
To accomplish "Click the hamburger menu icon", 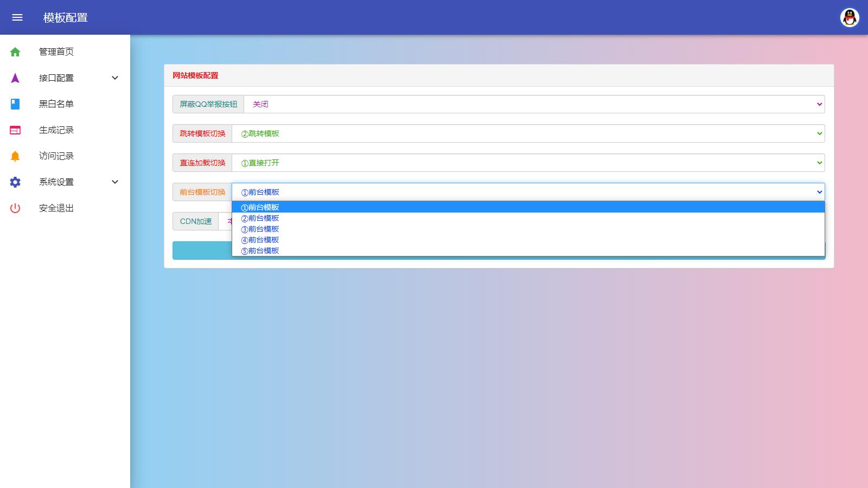I will 17,17.
